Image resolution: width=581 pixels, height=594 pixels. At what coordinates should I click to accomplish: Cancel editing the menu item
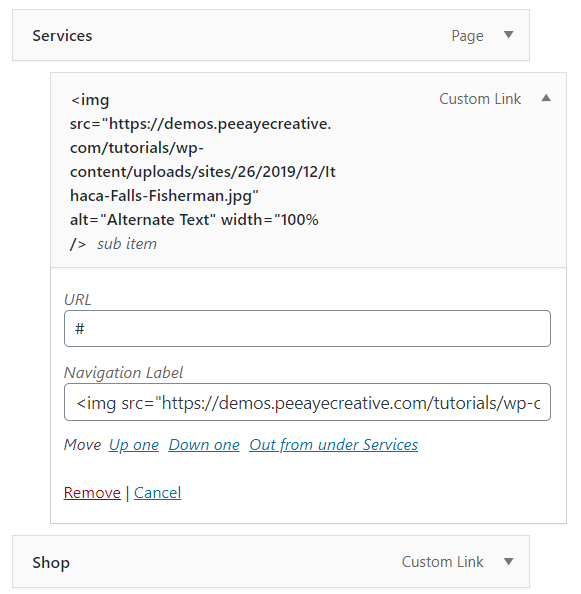158,493
